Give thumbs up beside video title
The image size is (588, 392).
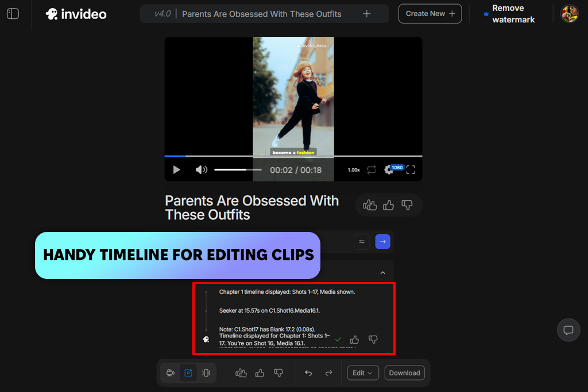click(389, 205)
